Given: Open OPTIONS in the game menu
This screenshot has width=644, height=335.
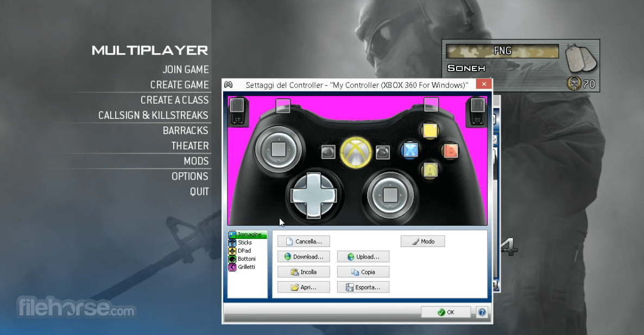Looking at the screenshot, I should 190,176.
